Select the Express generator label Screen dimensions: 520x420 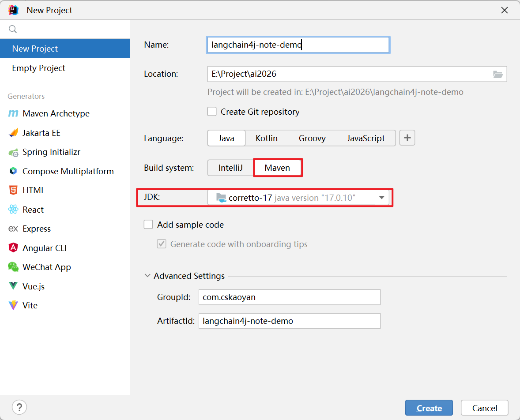pyautogui.click(x=37, y=229)
